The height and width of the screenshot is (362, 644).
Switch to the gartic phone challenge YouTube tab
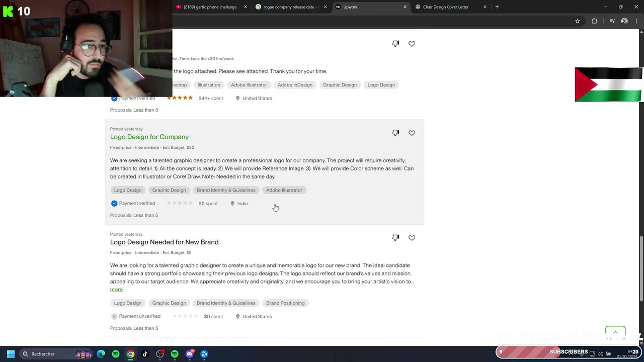[210, 7]
